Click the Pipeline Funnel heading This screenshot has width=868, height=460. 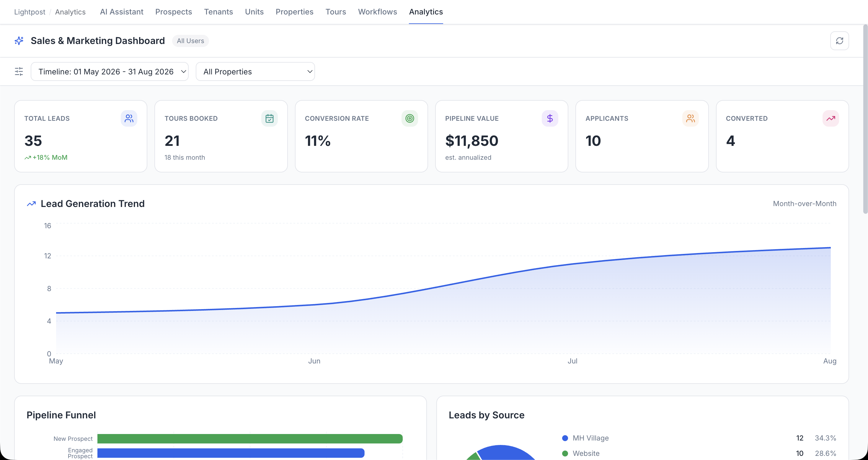pyautogui.click(x=61, y=415)
